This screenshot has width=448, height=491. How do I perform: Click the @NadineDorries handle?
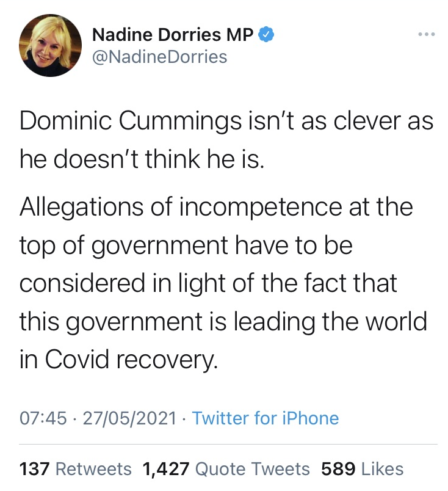pos(160,57)
